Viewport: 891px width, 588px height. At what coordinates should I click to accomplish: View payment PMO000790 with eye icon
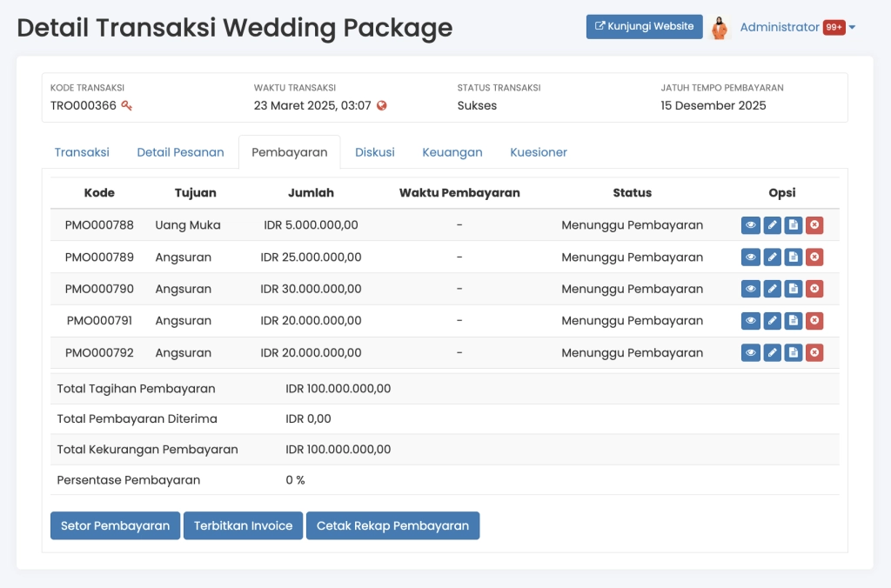point(751,289)
